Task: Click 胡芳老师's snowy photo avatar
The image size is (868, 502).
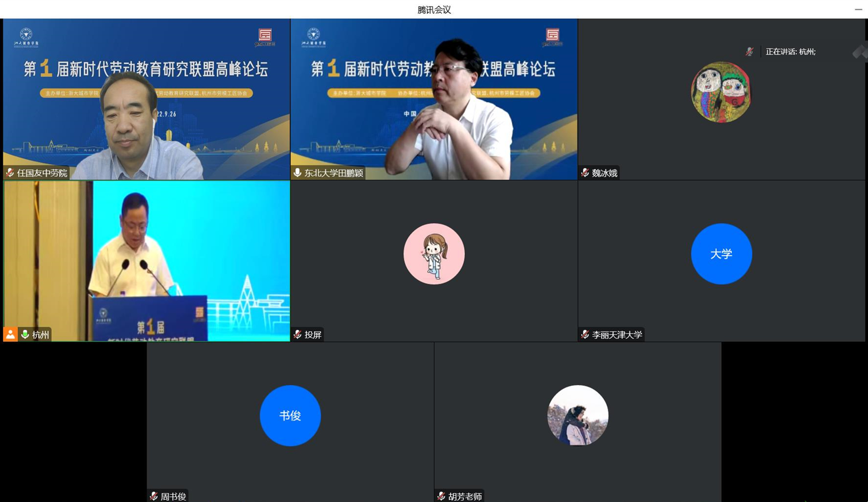Action: [x=578, y=416]
